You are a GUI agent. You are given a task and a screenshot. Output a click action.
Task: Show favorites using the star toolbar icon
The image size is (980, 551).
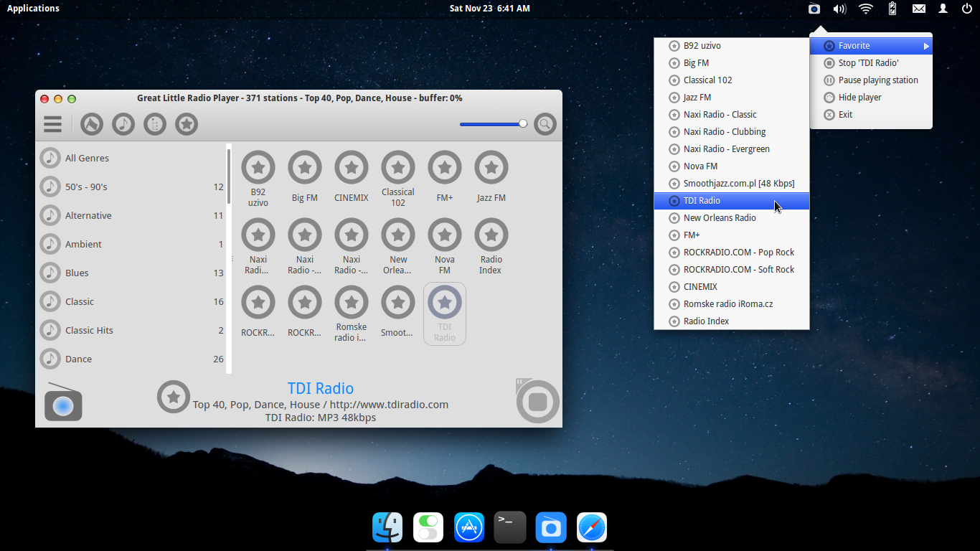(x=186, y=123)
